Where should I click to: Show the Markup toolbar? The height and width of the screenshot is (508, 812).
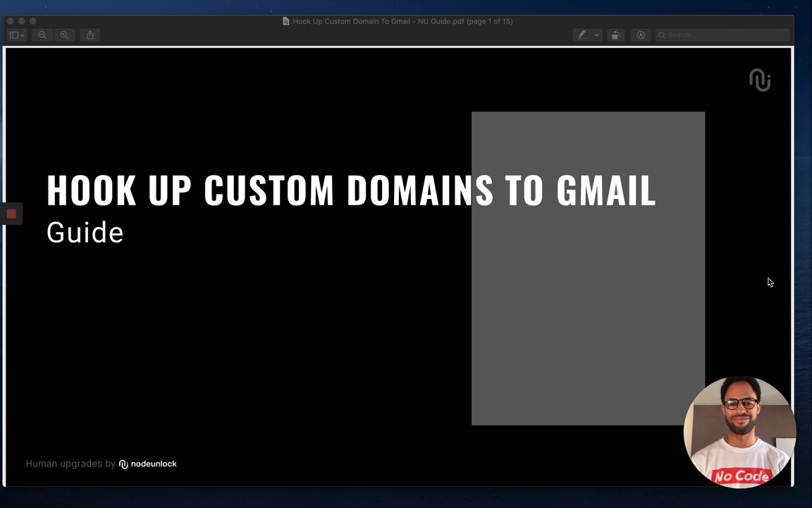tap(641, 35)
